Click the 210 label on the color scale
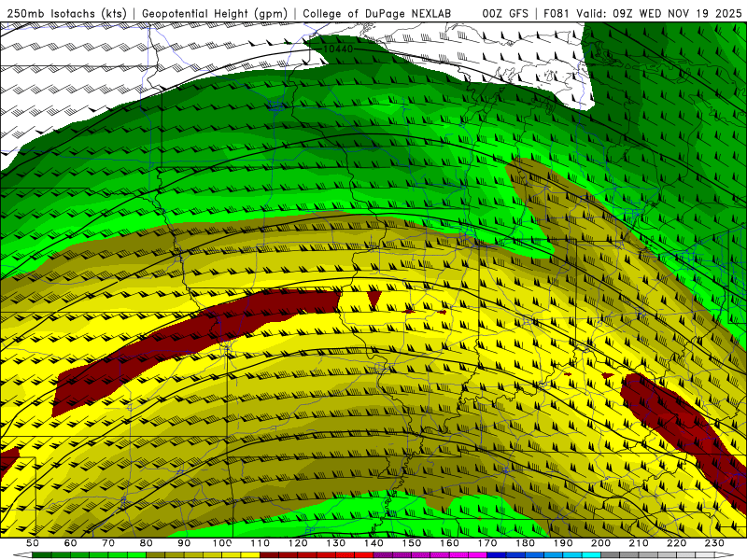This screenshot has height=560, width=747. 639,543
